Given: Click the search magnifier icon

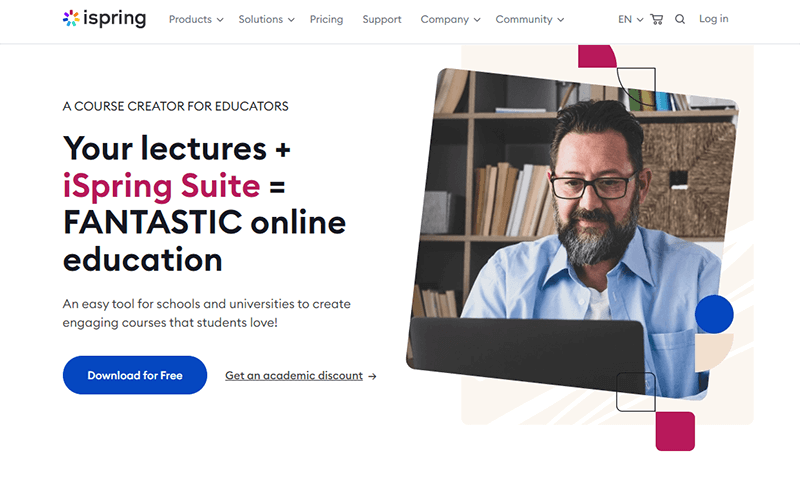Looking at the screenshot, I should (x=680, y=19).
